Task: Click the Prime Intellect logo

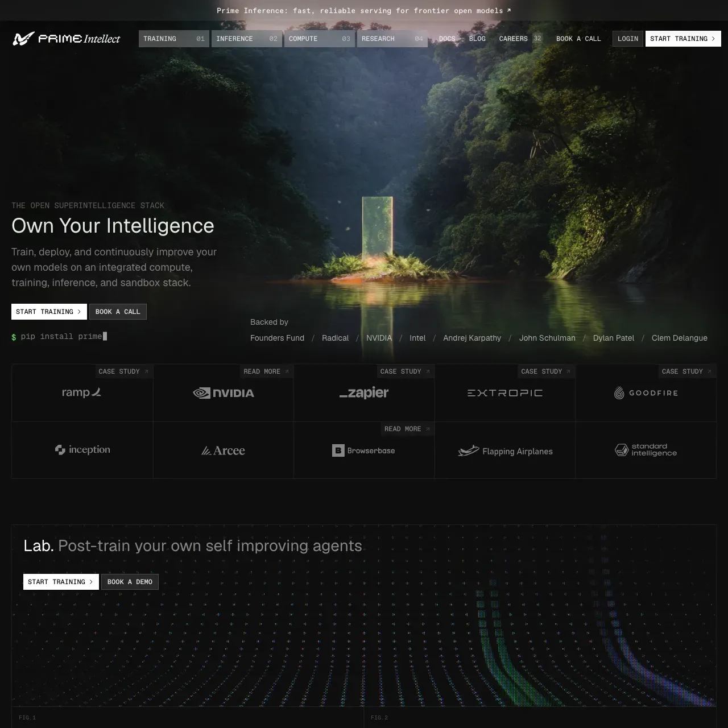Action: coord(67,39)
